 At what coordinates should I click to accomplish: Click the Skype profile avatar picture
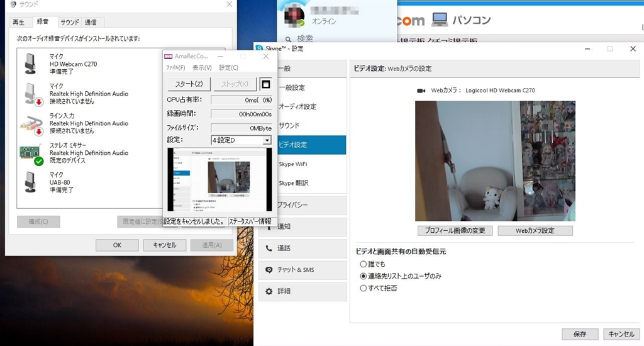[294, 16]
